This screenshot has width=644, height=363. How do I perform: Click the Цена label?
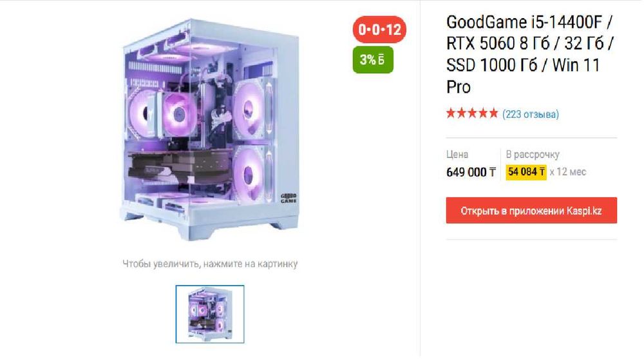(x=457, y=155)
